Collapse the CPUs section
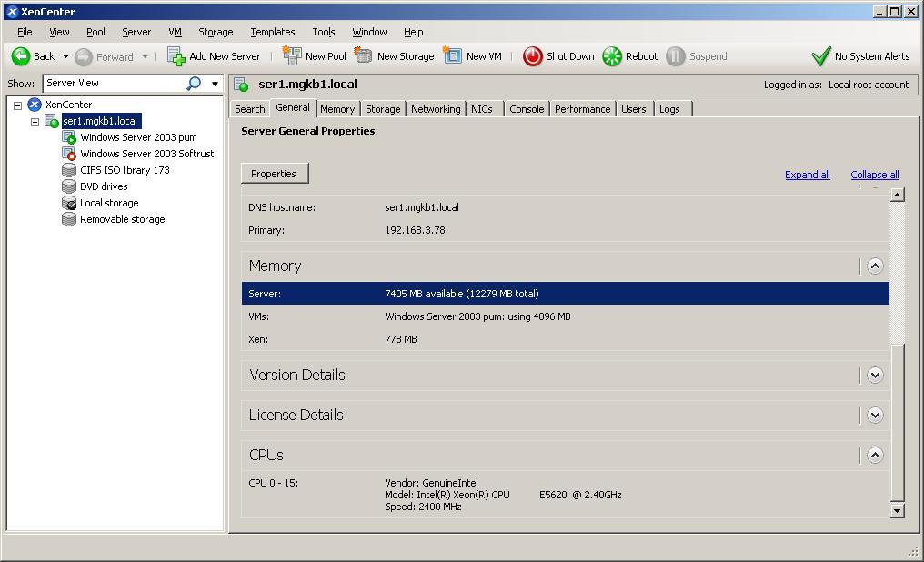Viewport: 924px width, 562px height. point(875,456)
